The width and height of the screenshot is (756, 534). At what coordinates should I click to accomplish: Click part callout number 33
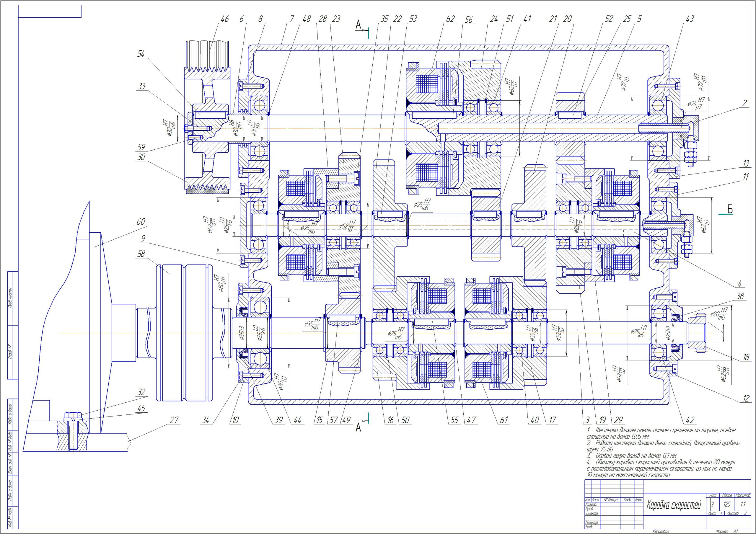click(x=141, y=86)
